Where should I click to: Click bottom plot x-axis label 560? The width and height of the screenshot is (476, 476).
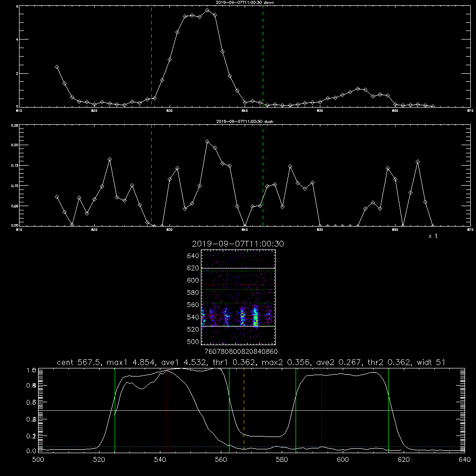pyautogui.click(x=221, y=460)
